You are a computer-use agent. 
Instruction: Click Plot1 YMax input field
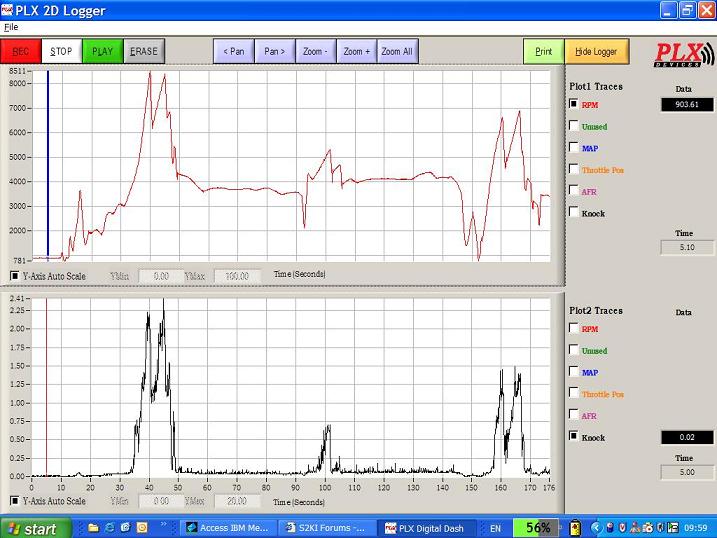click(237, 276)
